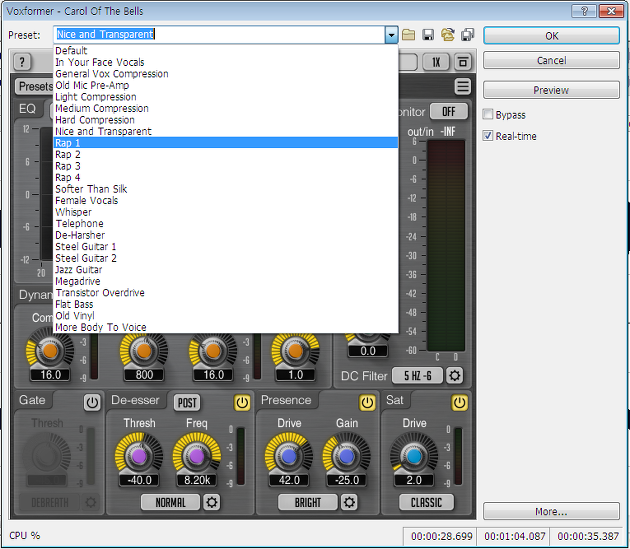Screen dimensions: 630x549
Task: Click the dialog help button in title bar
Action: tap(584, 11)
